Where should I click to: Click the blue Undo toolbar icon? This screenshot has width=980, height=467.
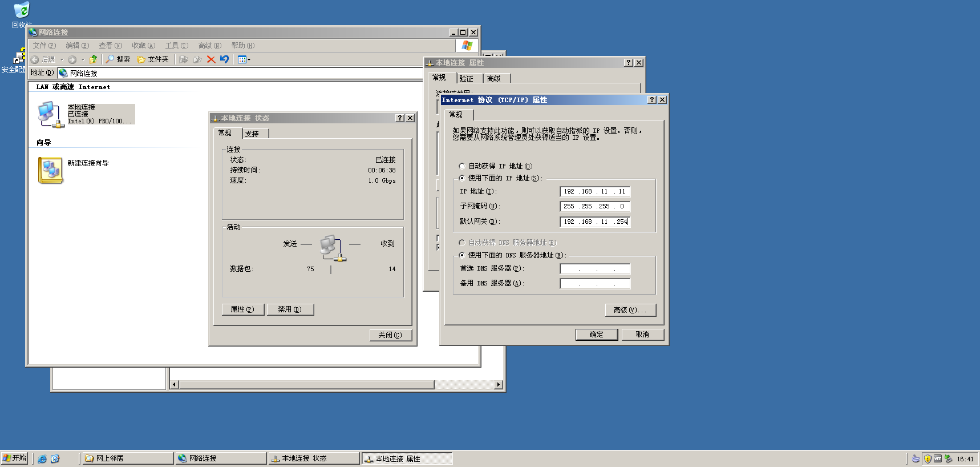pos(224,59)
